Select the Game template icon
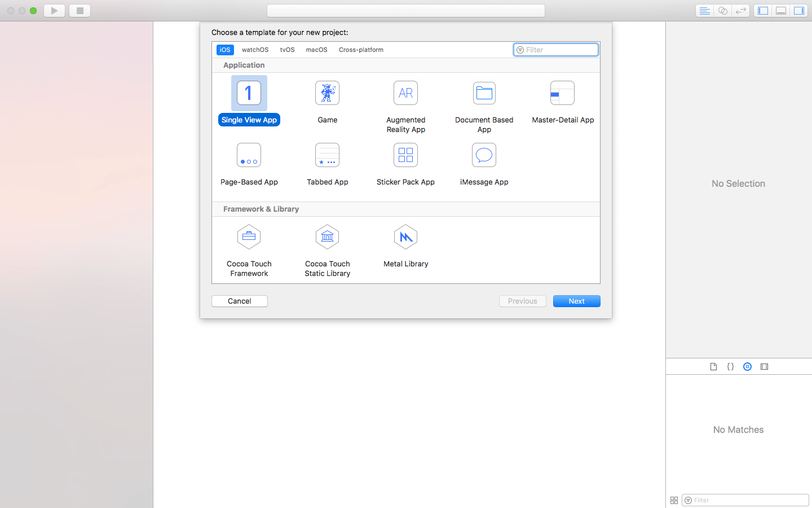 coord(327,94)
